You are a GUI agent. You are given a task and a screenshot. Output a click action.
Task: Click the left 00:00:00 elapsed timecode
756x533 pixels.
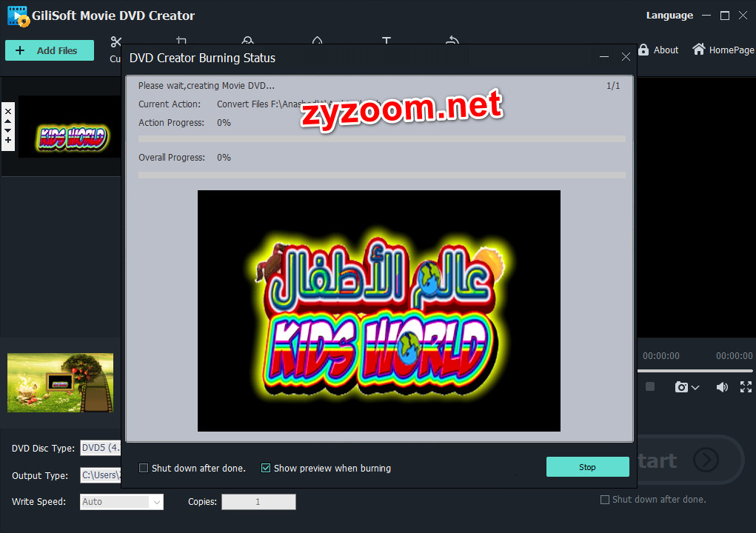pyautogui.click(x=661, y=355)
